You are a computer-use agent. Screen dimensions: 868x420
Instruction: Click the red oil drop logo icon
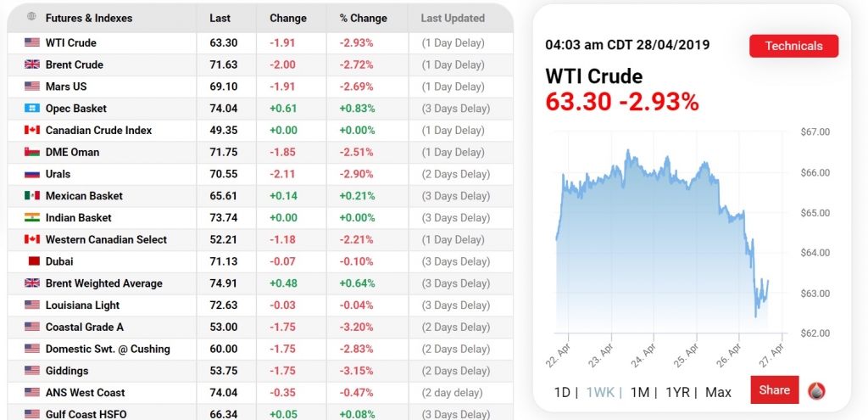point(816,391)
